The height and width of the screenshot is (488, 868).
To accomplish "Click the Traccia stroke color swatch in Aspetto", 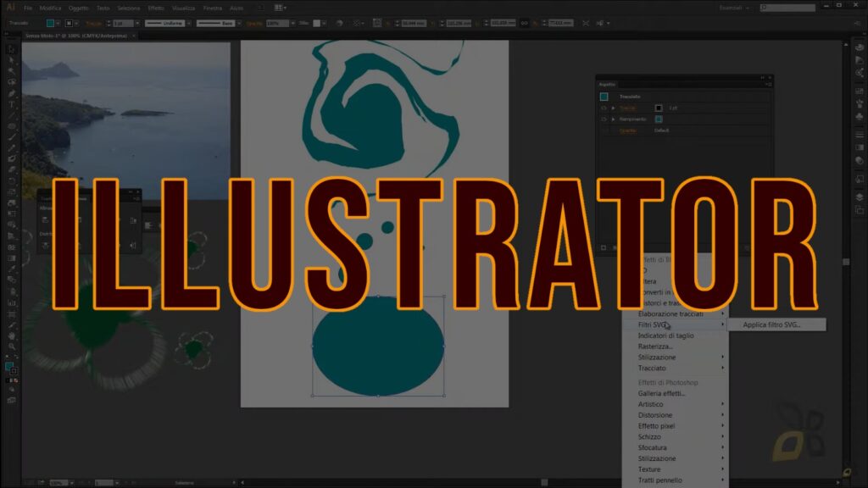I will (658, 108).
